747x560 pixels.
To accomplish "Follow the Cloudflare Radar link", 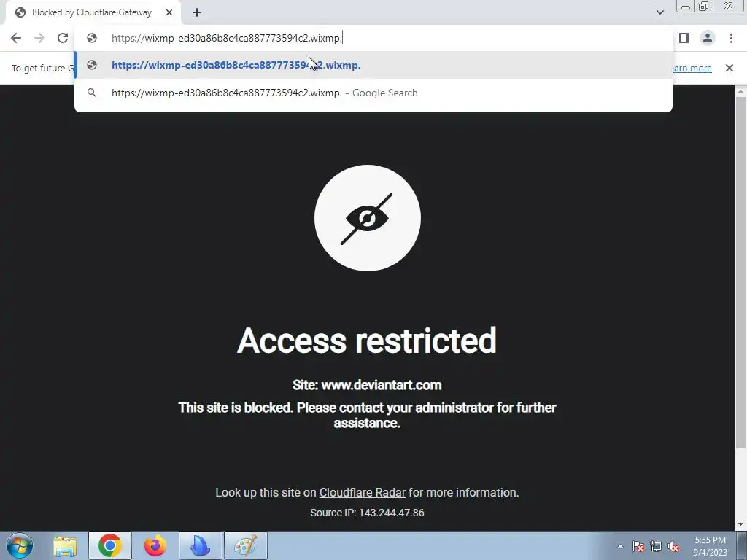I will [x=362, y=492].
